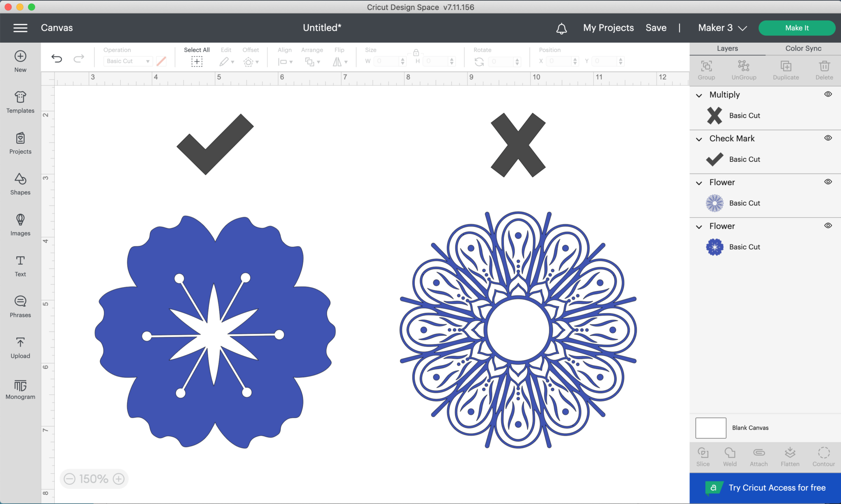
Task: Hide the first Flower layer
Action: 828,182
